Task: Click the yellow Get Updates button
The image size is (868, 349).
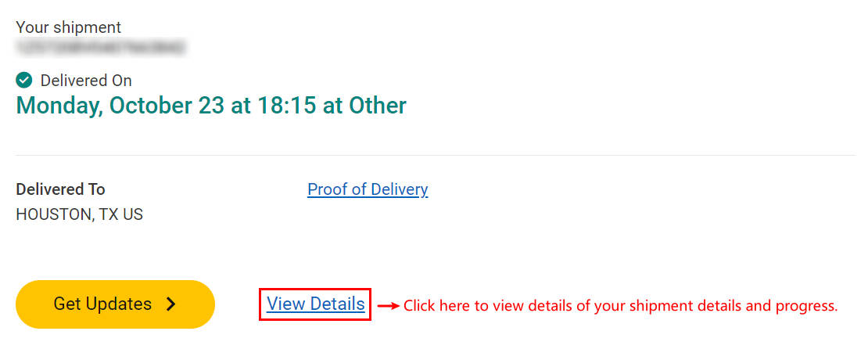Action: 115,304
